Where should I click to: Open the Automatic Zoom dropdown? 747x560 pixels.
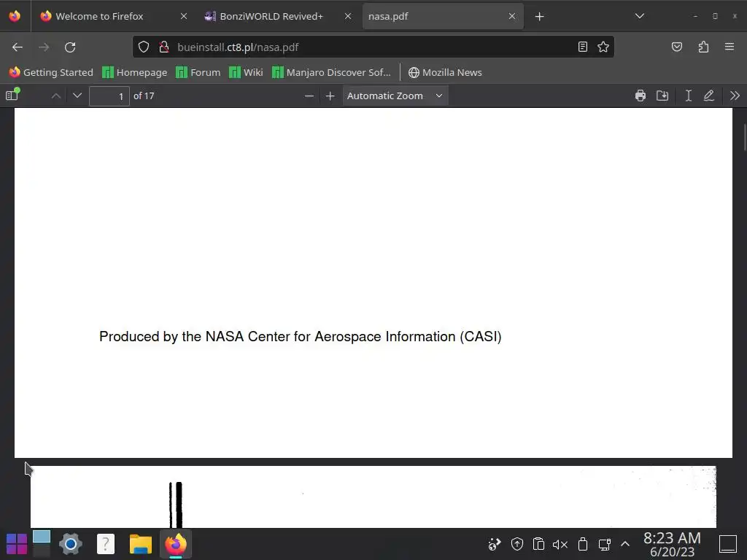395,96
